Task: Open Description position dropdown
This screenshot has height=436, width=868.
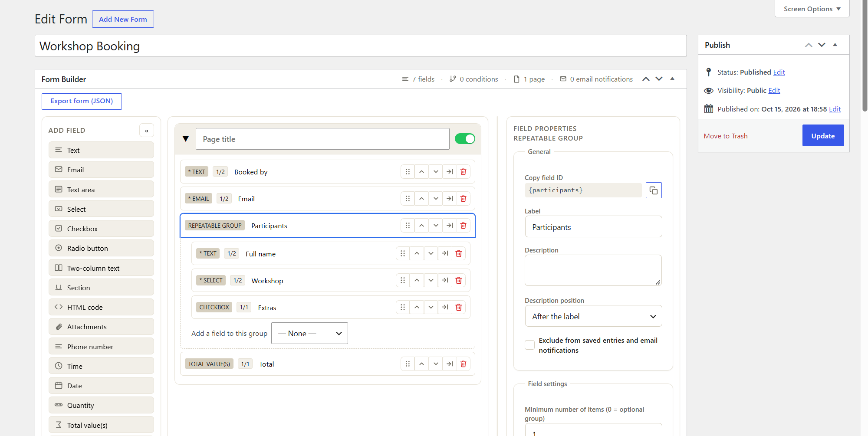Action: click(593, 316)
